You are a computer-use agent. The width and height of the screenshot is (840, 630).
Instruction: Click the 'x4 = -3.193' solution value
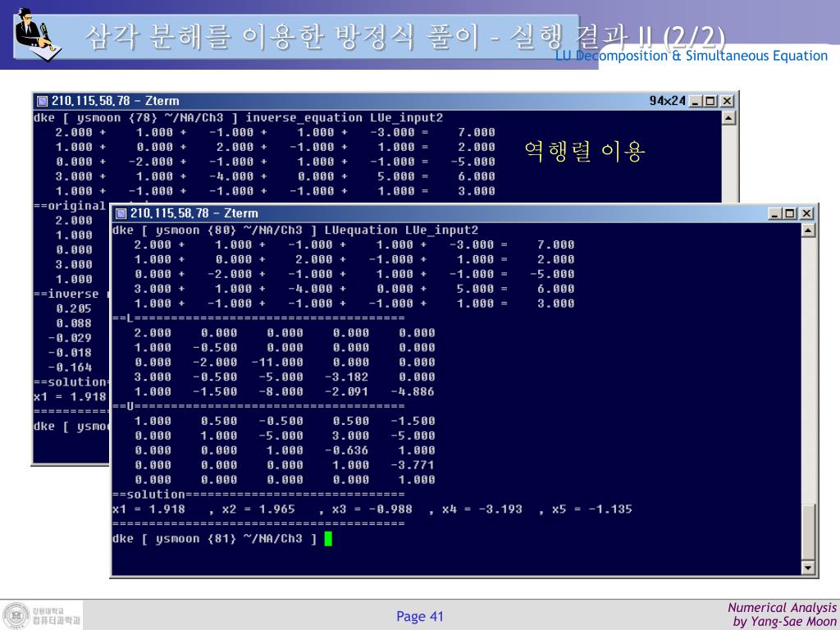[x=482, y=509]
